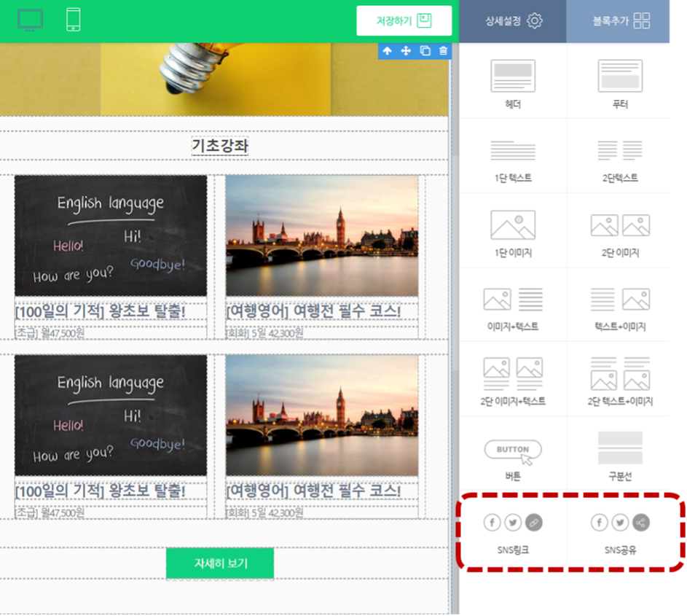This screenshot has width=687, height=616.
Task: Insert the 구분선 divider block
Action: [620, 456]
